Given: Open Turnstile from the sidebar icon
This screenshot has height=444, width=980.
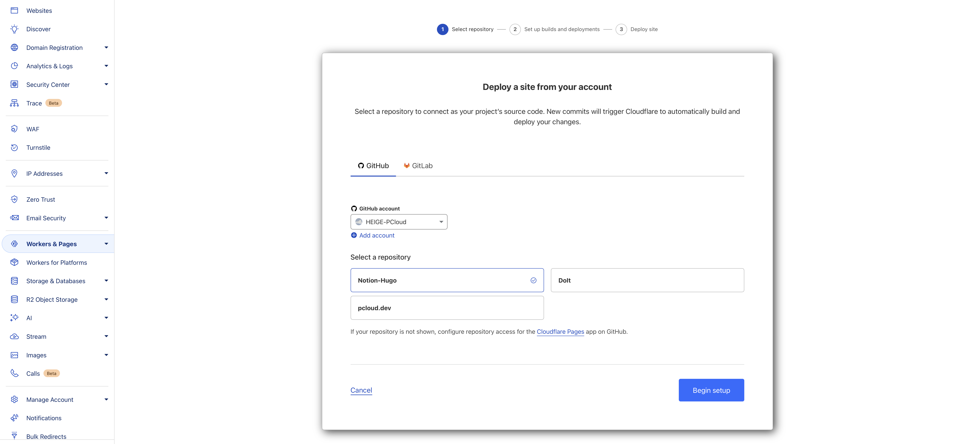Looking at the screenshot, I should 14,147.
